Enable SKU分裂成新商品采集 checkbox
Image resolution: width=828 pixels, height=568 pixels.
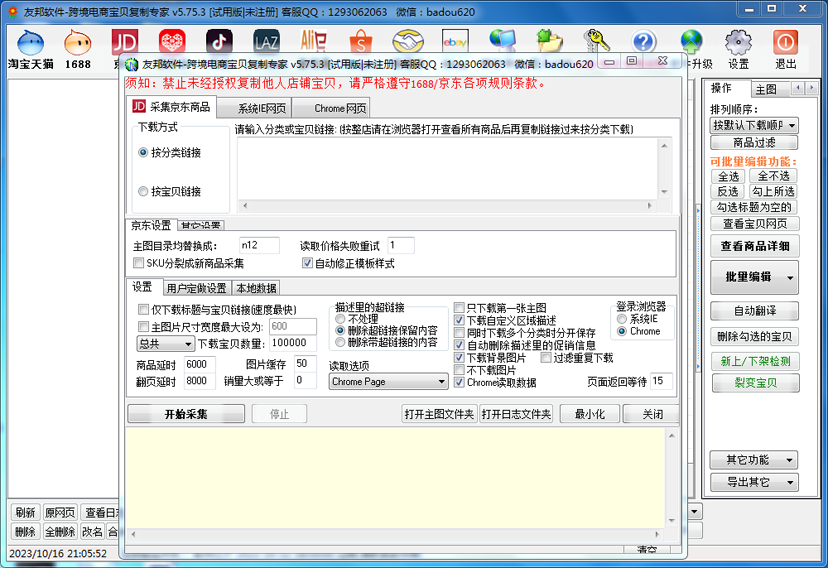[139, 264]
